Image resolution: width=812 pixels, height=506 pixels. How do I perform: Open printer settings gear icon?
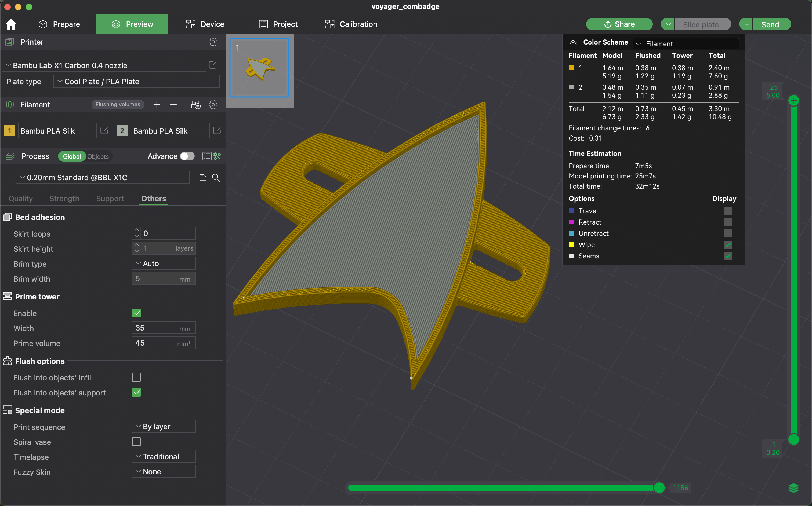click(x=213, y=42)
